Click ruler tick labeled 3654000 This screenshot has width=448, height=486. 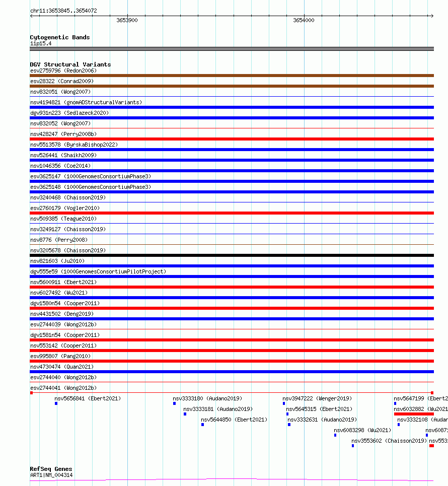pyautogui.click(x=304, y=20)
